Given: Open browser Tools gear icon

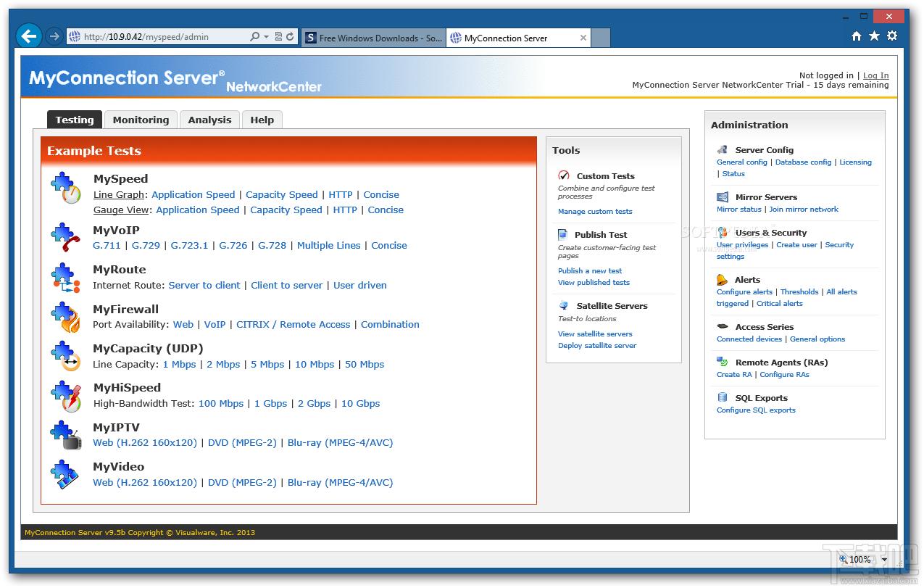Looking at the screenshot, I should click(x=892, y=36).
